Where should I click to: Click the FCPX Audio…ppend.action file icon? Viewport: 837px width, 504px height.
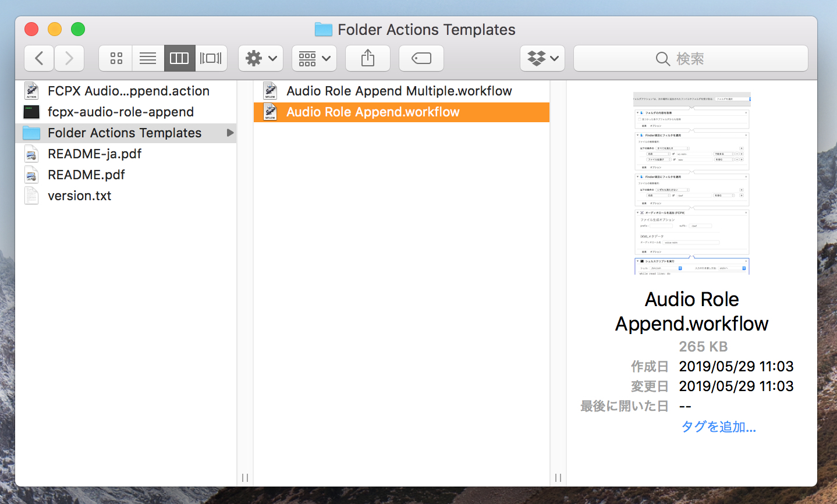pos(31,91)
